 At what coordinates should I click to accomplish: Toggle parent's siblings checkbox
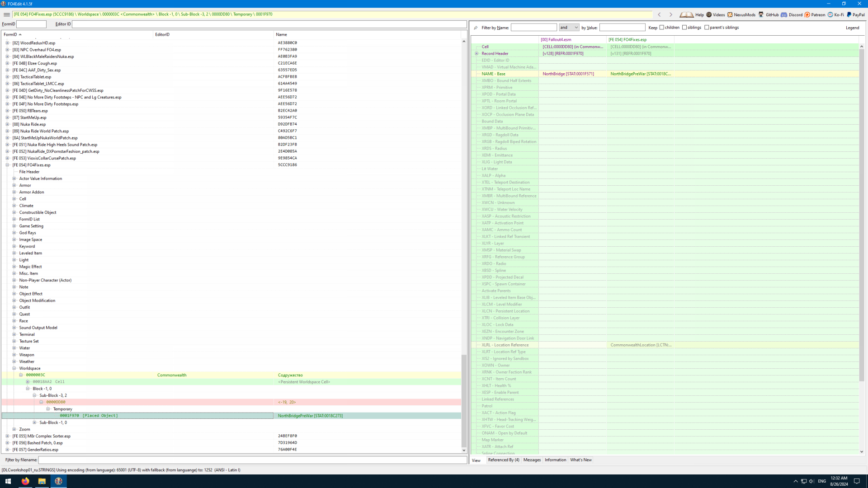(x=707, y=28)
